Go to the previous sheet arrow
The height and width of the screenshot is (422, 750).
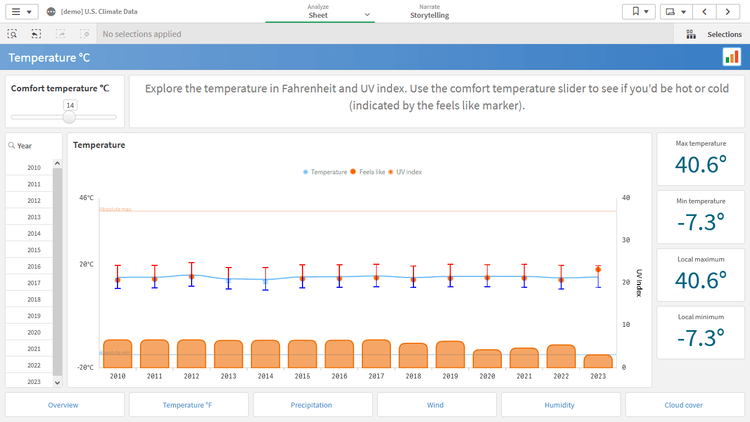pos(704,12)
